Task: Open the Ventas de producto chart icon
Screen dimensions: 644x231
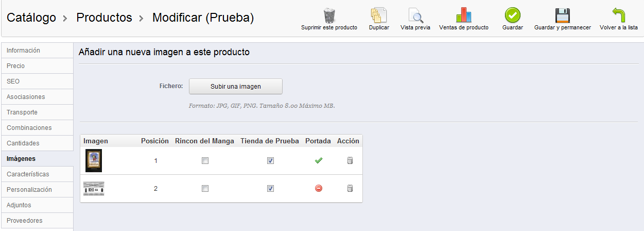Action: 463,15
